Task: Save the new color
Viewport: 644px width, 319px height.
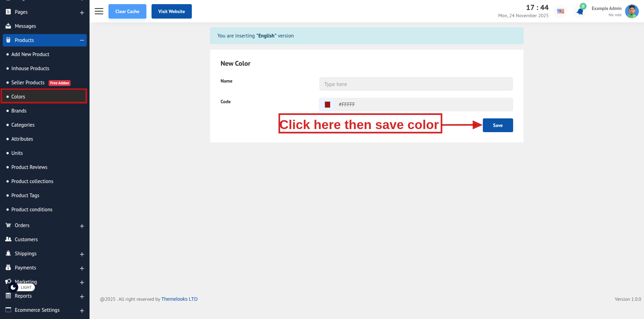Action: tap(498, 125)
